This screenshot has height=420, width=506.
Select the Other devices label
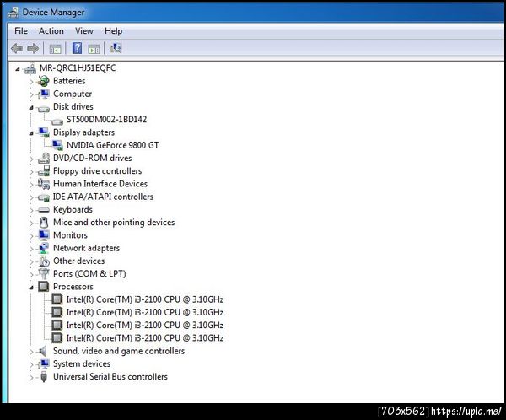(78, 261)
